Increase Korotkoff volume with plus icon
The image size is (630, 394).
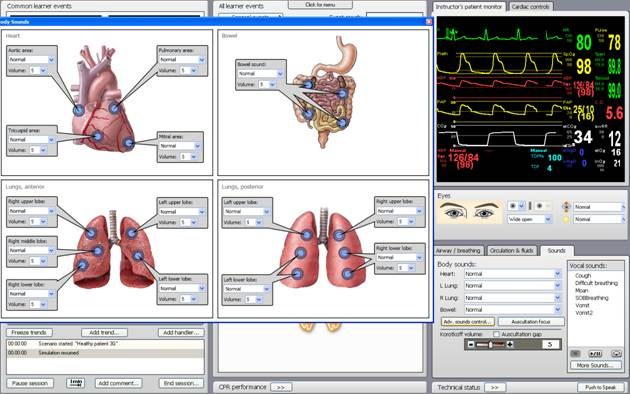tap(510, 344)
